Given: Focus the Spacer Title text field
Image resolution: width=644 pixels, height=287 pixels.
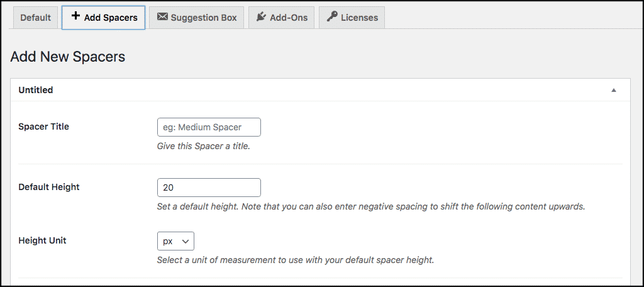Looking at the screenshot, I should [209, 127].
